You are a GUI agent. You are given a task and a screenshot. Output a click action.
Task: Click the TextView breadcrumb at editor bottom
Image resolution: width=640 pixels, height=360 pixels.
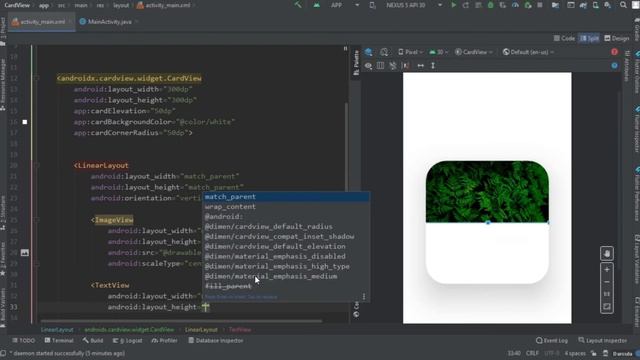(x=240, y=330)
